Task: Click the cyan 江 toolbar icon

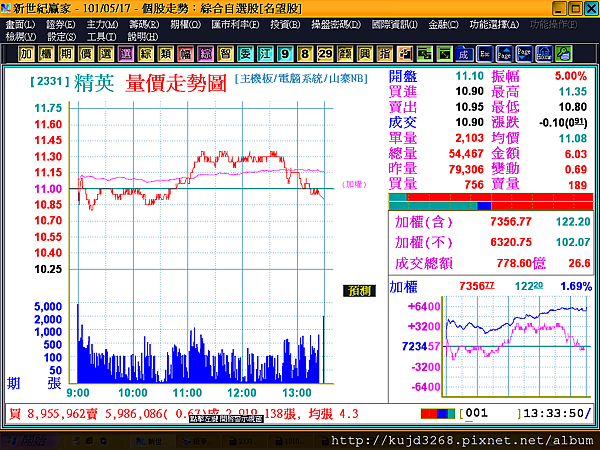Action: [265, 54]
